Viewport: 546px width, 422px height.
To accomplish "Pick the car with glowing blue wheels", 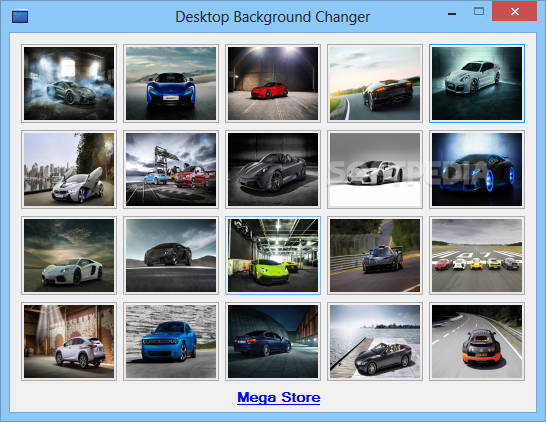I will pyautogui.click(x=477, y=170).
